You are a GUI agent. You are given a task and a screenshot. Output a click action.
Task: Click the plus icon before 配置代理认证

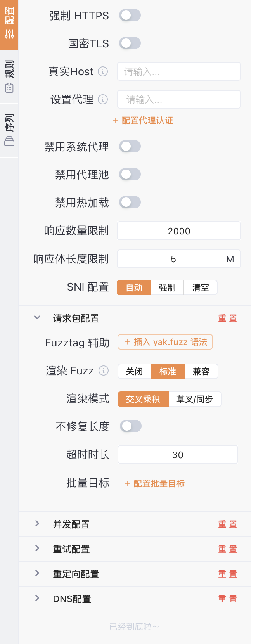(x=115, y=121)
